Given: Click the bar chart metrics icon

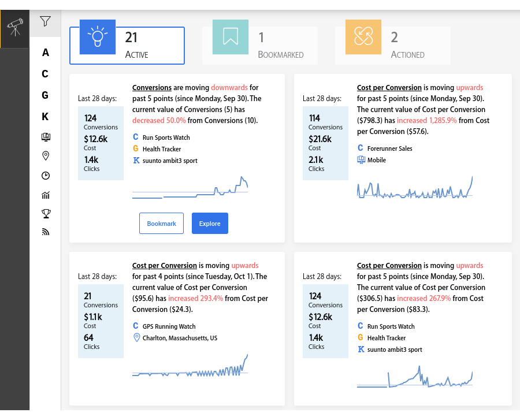Looking at the screenshot, I should point(46,195).
